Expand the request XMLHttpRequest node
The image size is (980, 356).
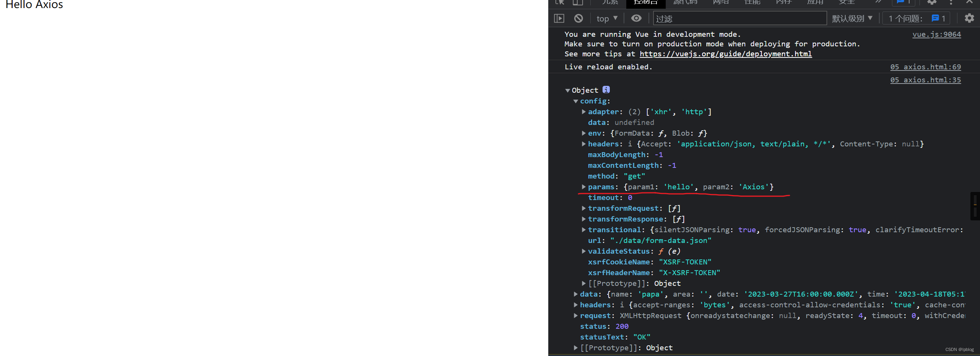(576, 315)
